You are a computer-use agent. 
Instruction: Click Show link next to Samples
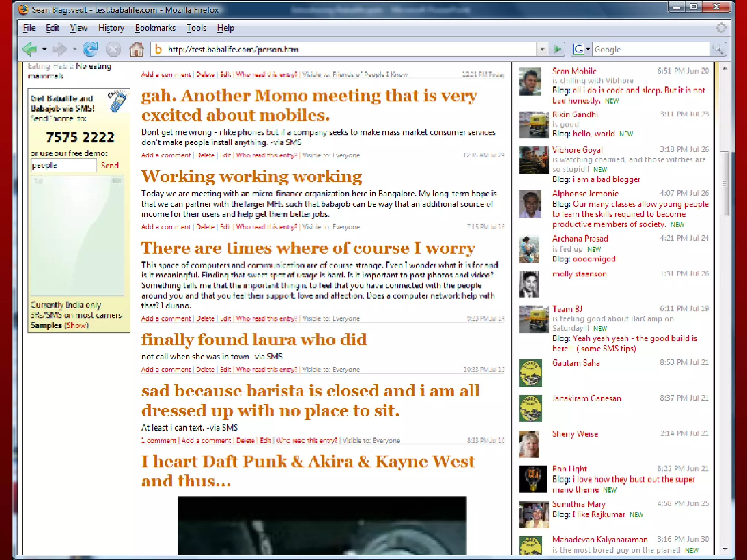click(76, 326)
